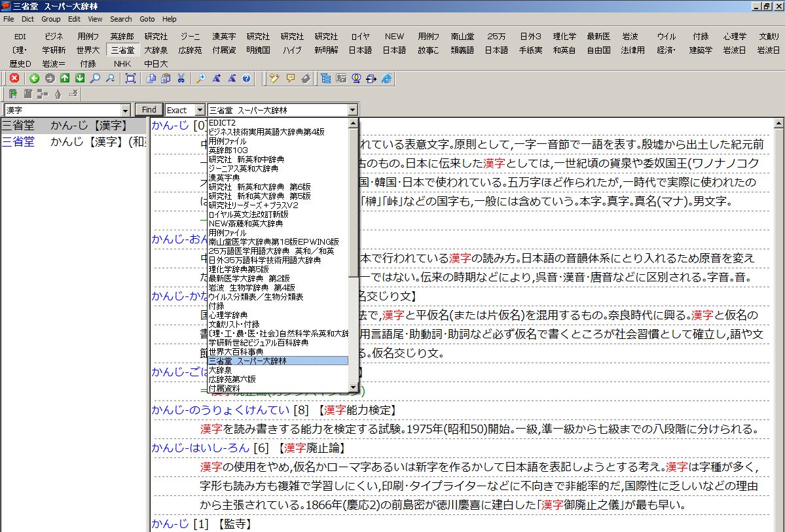Click the dropdown list scrollbar up arrow
The width and height of the screenshot is (785, 532).
tap(353, 123)
